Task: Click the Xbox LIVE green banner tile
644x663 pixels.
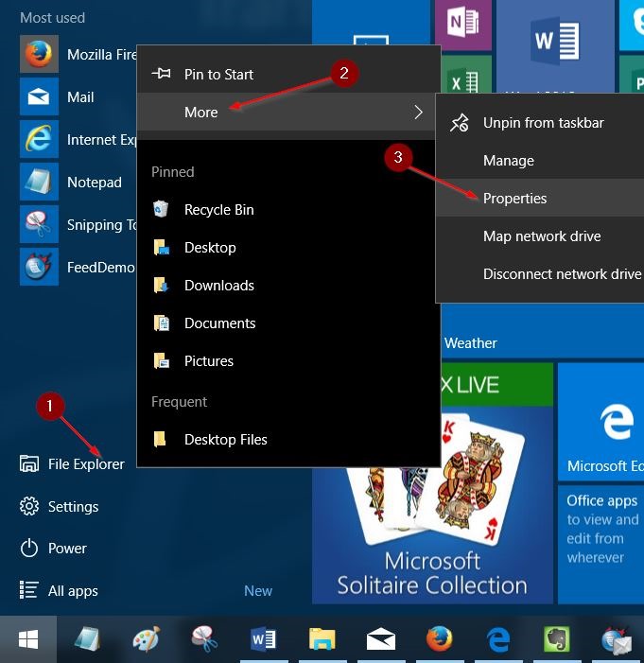Action: pos(496,385)
